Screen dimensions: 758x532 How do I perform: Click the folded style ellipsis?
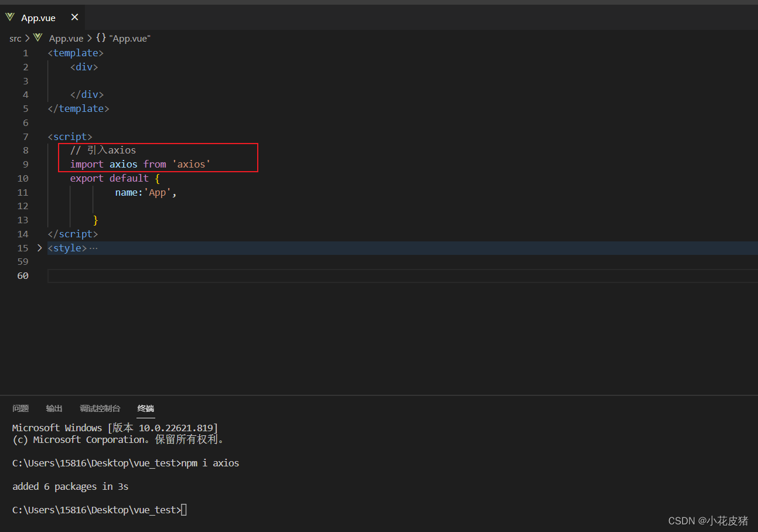94,248
